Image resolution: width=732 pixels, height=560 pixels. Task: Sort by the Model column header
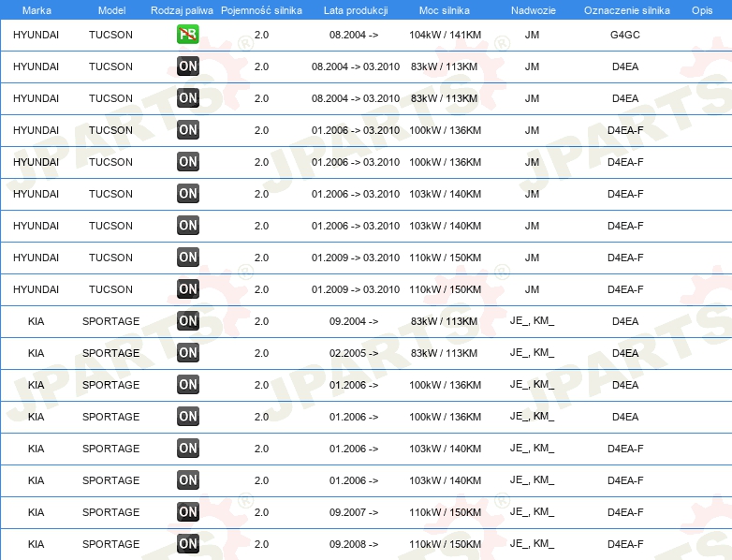pos(111,10)
